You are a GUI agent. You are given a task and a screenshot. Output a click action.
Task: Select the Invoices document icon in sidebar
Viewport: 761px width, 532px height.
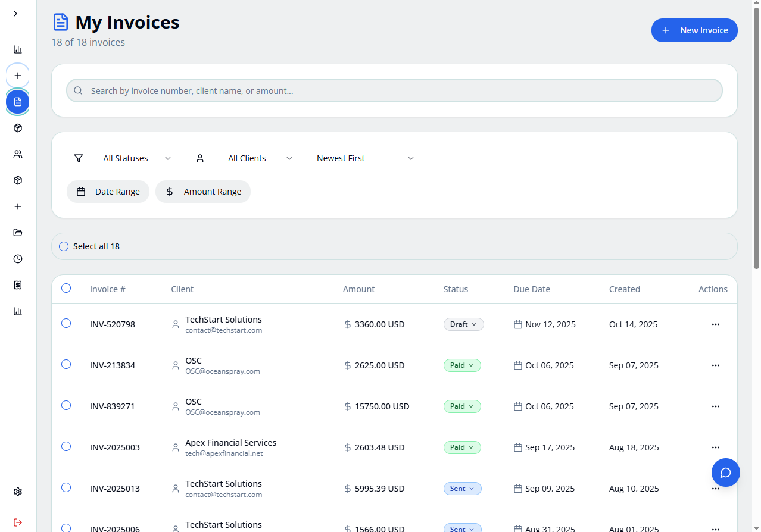point(17,101)
